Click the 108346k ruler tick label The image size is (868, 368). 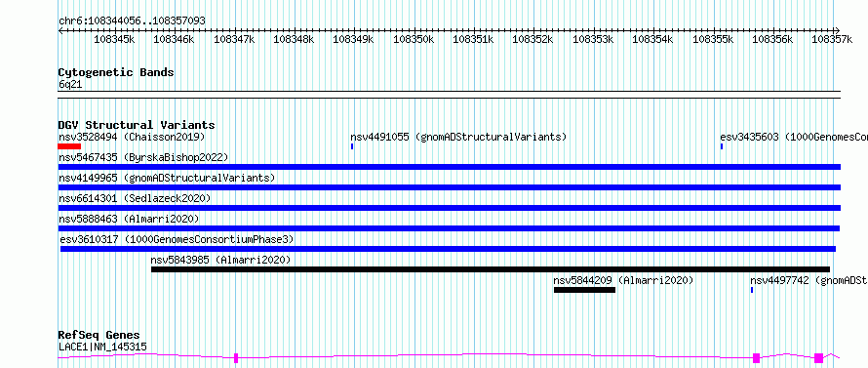(x=174, y=39)
